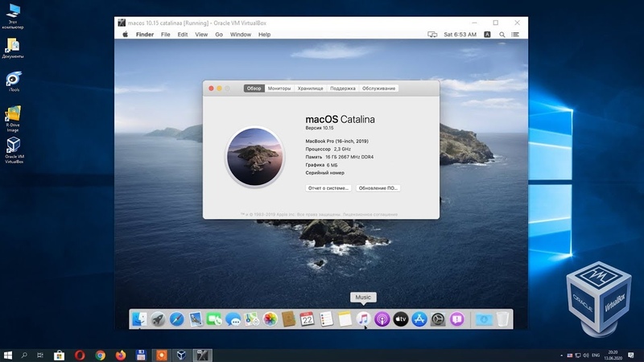
Task: Click the Отчет о системе button
Action: pos(328,188)
